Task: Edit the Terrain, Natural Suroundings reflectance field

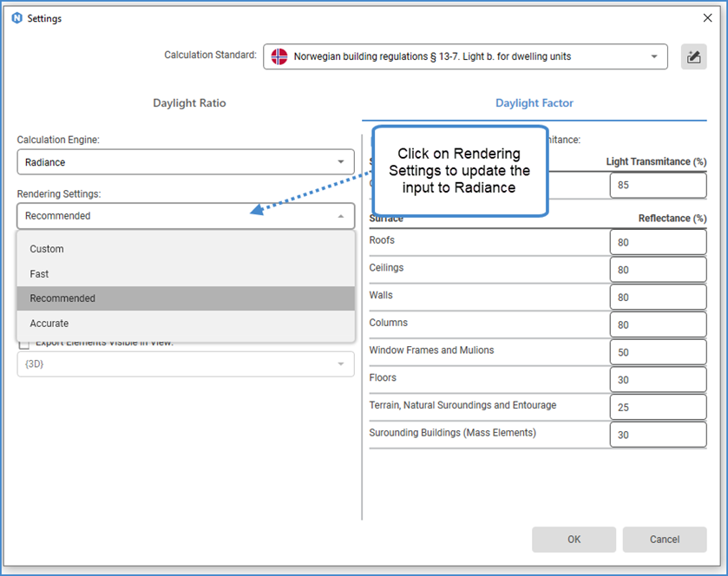Action: (x=659, y=407)
